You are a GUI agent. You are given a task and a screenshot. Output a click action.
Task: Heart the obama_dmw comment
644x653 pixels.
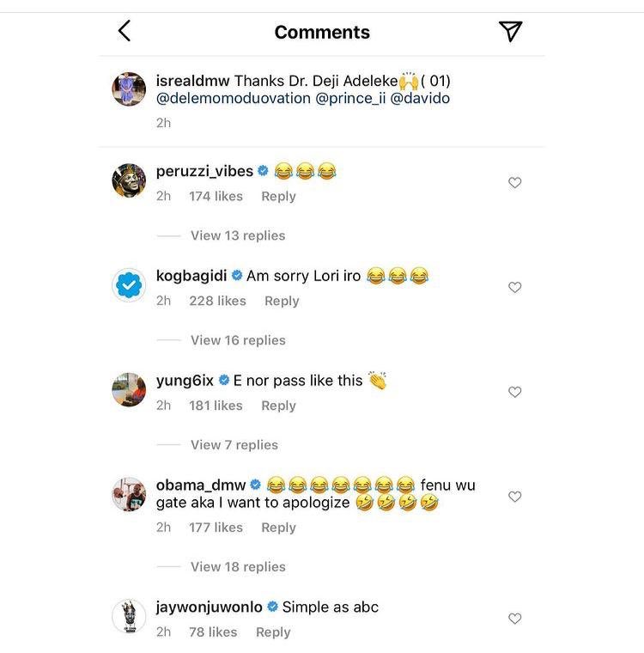click(x=515, y=497)
